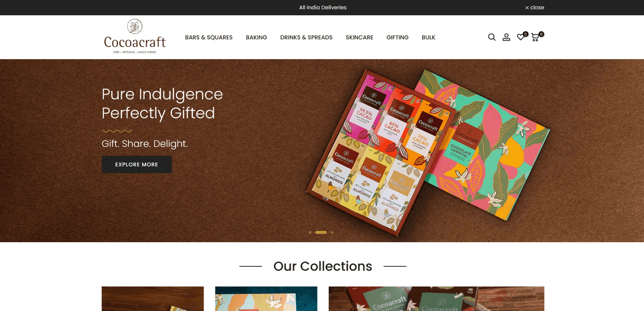Open Drinks & Spreads menu
The image size is (644, 311).
click(306, 37)
